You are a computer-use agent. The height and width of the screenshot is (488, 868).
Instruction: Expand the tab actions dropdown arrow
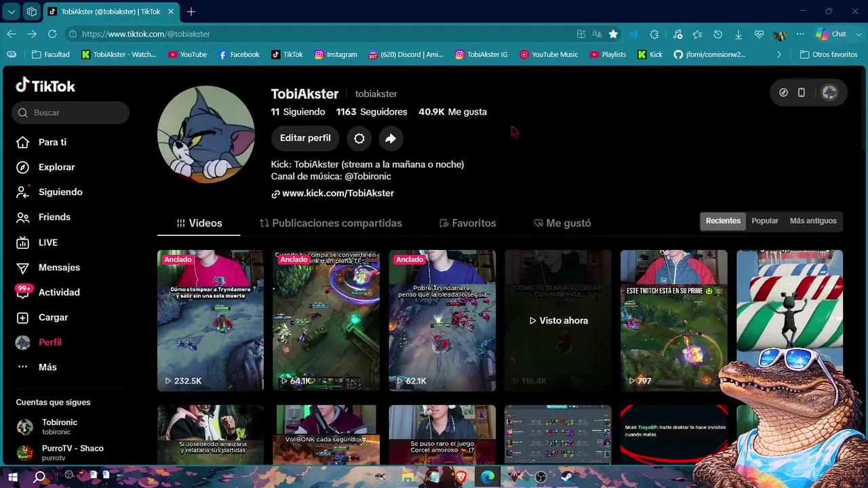(12, 12)
